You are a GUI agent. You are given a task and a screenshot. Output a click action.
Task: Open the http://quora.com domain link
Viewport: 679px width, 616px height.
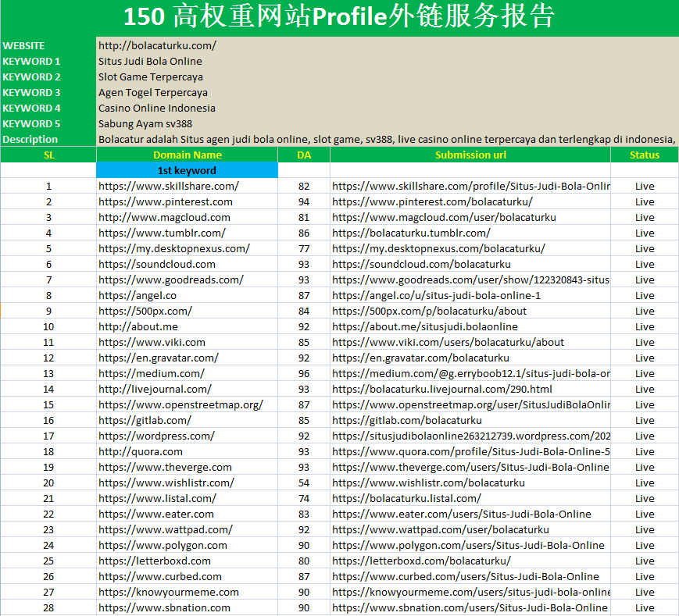[x=141, y=451]
